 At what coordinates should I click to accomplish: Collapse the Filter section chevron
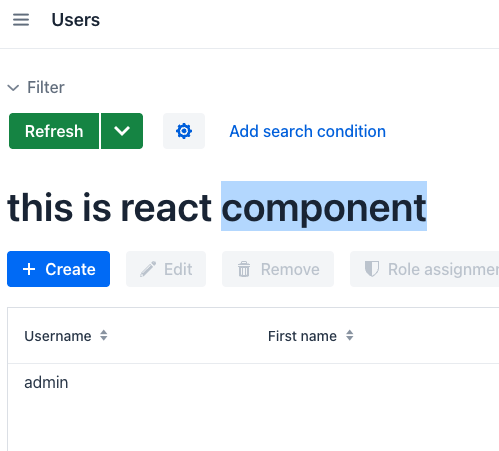pos(13,88)
